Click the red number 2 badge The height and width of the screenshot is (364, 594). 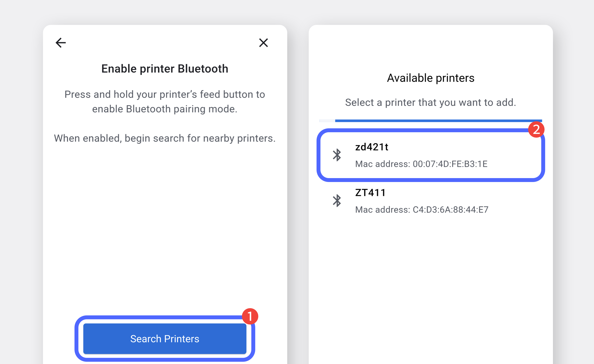point(536,129)
